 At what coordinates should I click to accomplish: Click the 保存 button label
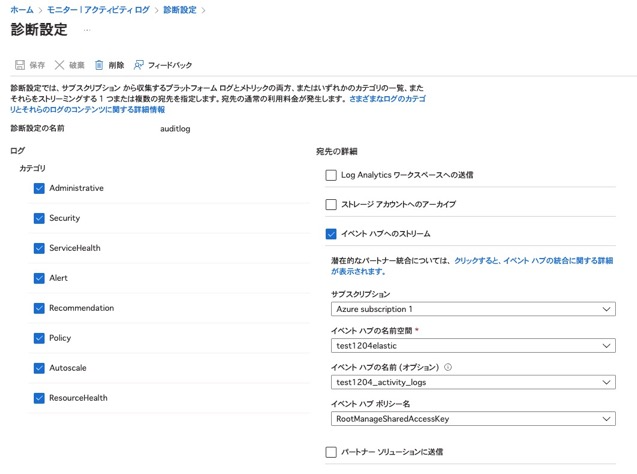pos(37,65)
